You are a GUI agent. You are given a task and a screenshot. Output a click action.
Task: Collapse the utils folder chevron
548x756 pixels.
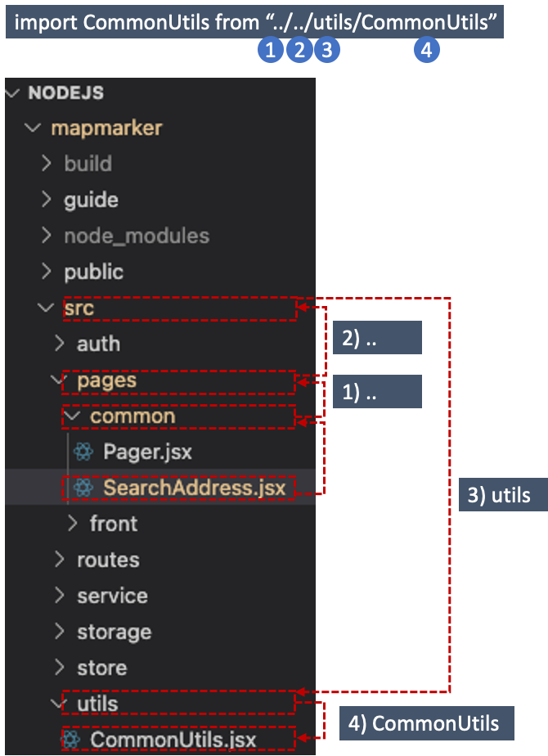(x=59, y=704)
